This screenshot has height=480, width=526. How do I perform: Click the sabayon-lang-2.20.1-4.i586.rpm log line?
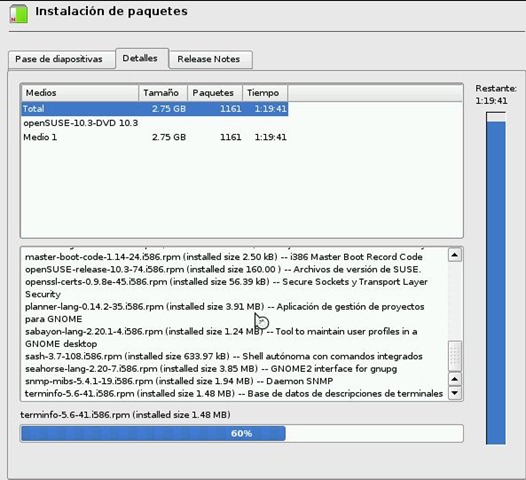pos(221,337)
